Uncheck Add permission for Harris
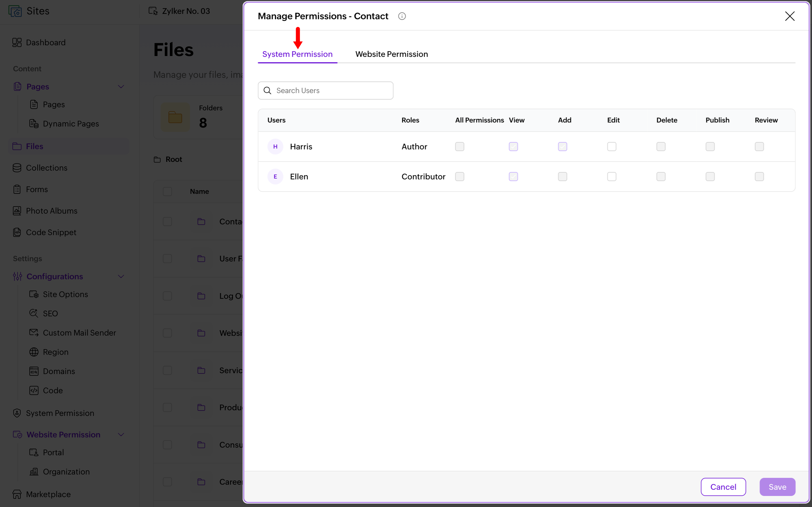 [562, 147]
